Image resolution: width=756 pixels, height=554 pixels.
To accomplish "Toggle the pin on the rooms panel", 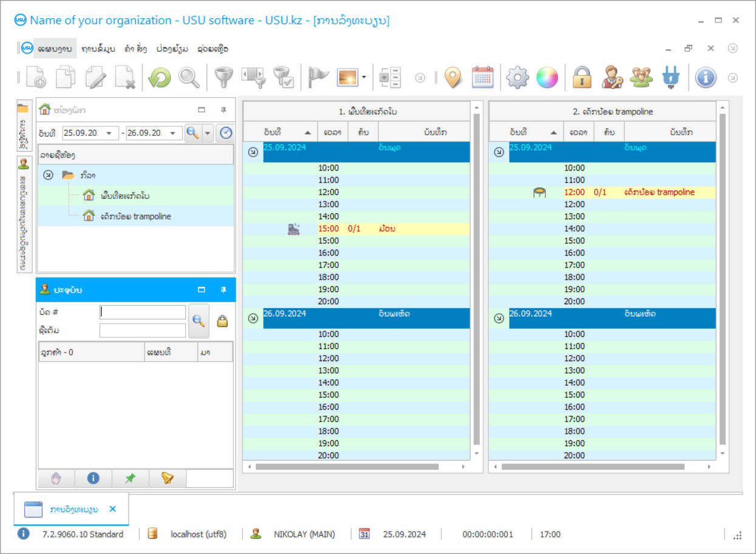I will point(223,110).
